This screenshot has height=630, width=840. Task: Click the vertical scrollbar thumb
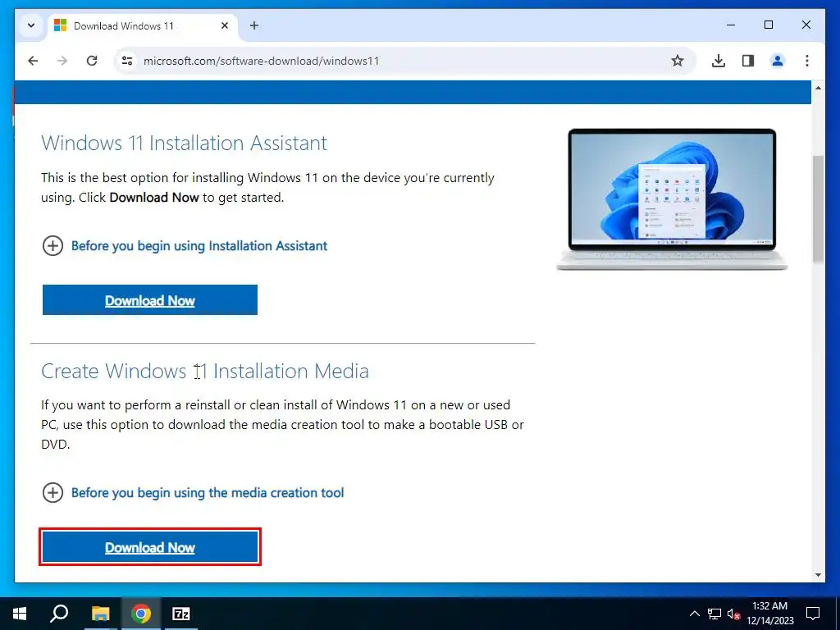point(818,209)
